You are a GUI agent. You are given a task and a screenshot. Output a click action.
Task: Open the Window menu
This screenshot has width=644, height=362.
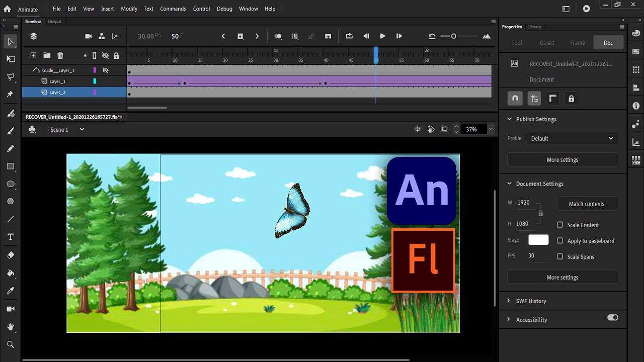pos(249,9)
